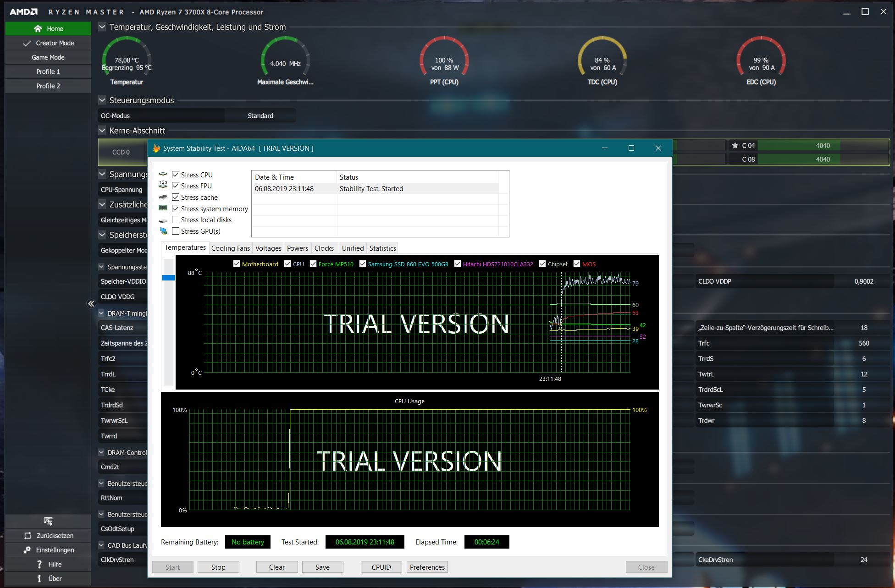Click the import/export icon above Zurücksetzen
Image resolution: width=895 pixels, height=588 pixels.
tap(48, 521)
